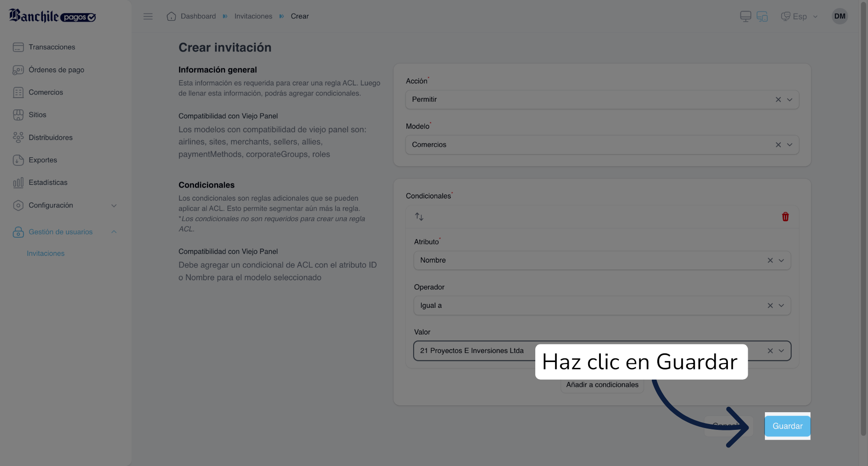Expand the Acción dropdown chevron
The image size is (868, 466).
tap(790, 99)
